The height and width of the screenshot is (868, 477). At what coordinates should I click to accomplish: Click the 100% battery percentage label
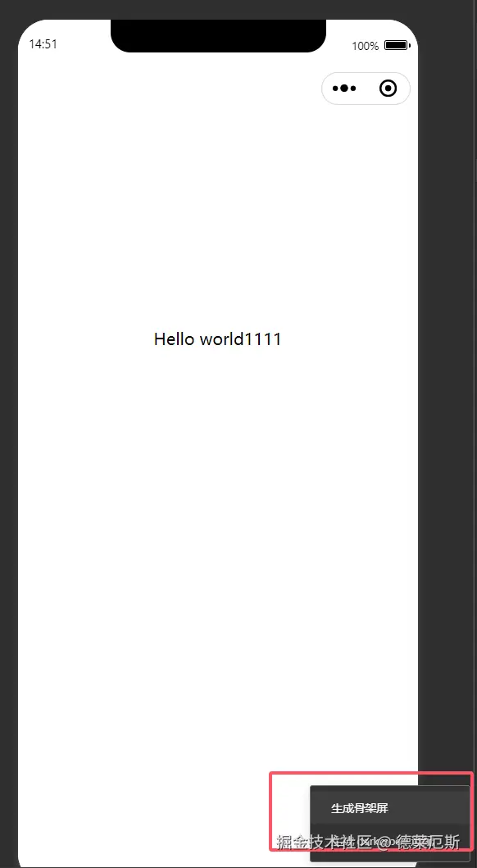point(366,46)
